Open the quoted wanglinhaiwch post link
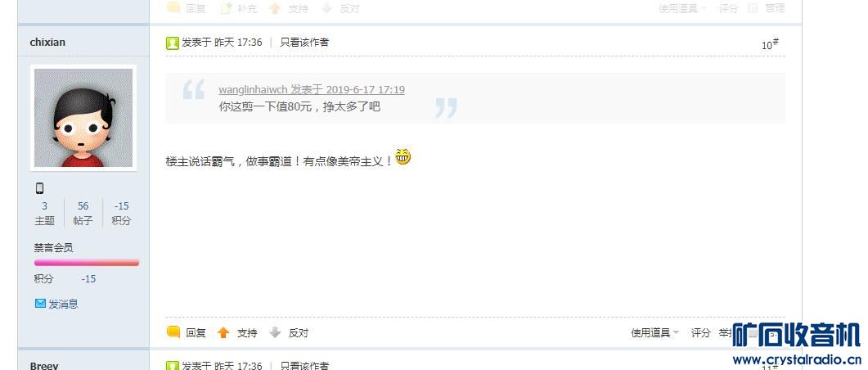 [x=312, y=90]
